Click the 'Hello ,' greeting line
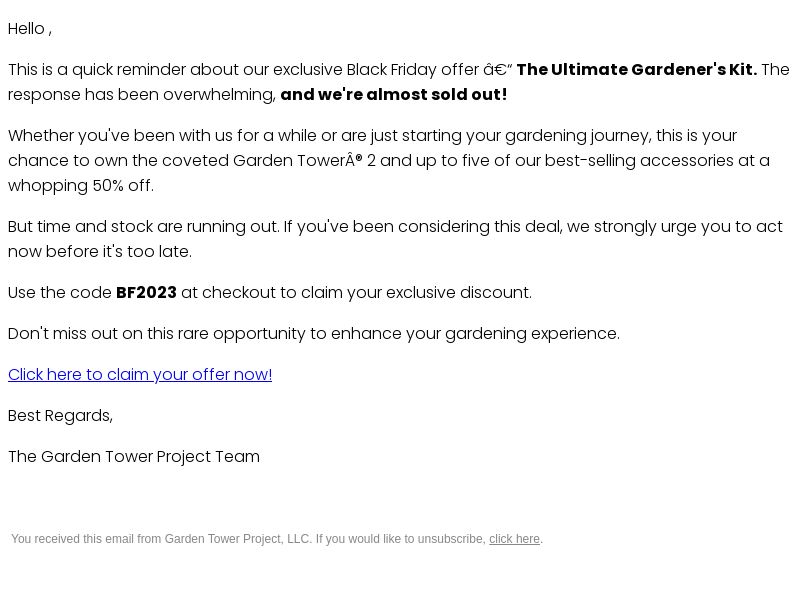Image resolution: width=800 pixels, height=600 pixels. tap(30, 29)
